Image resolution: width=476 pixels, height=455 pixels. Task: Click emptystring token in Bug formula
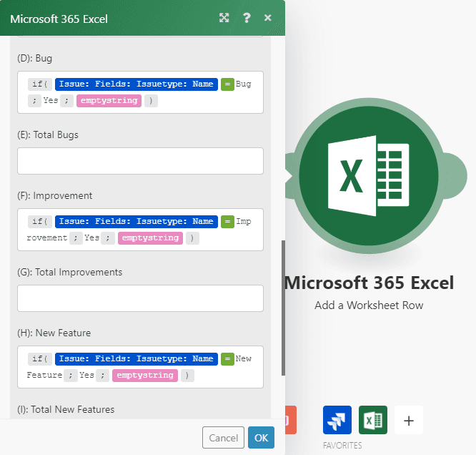click(x=109, y=101)
